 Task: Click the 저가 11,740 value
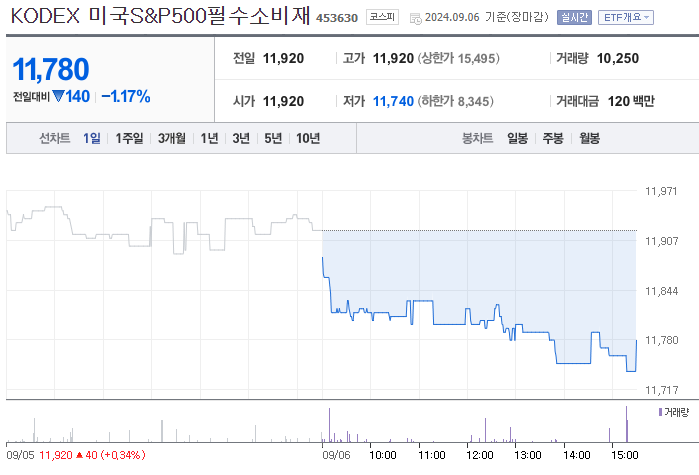pos(393,101)
